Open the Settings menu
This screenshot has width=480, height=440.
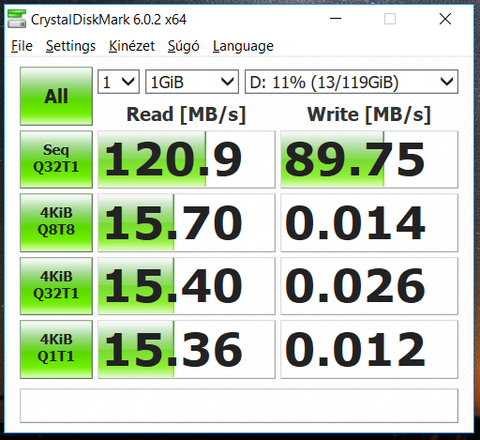click(71, 46)
